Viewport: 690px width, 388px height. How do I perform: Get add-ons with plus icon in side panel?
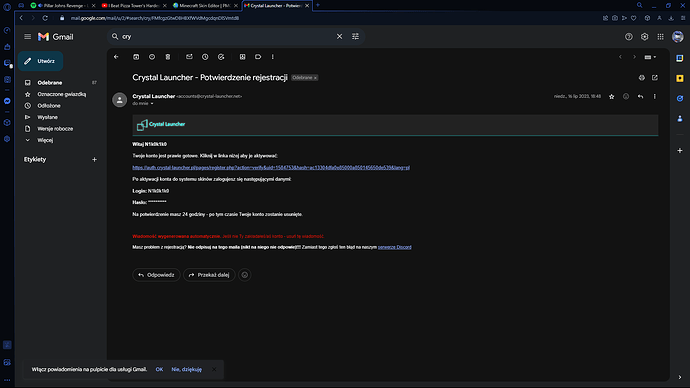[x=680, y=150]
